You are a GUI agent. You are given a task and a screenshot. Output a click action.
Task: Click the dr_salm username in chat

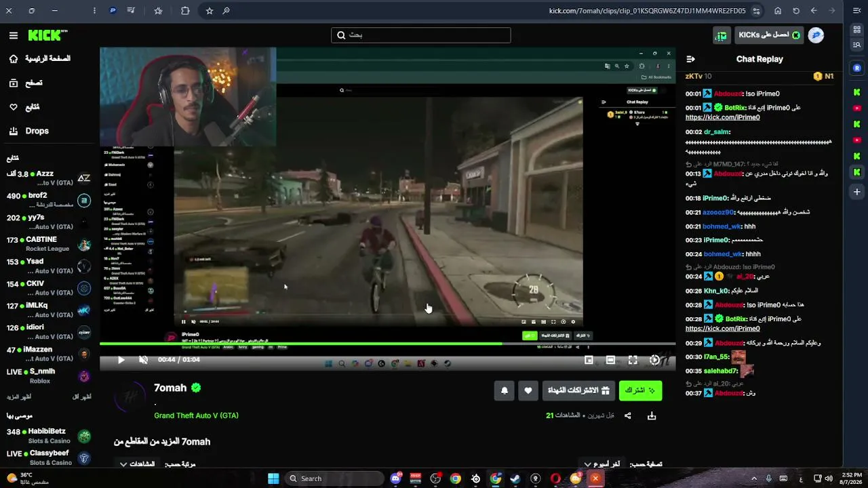[x=717, y=132]
